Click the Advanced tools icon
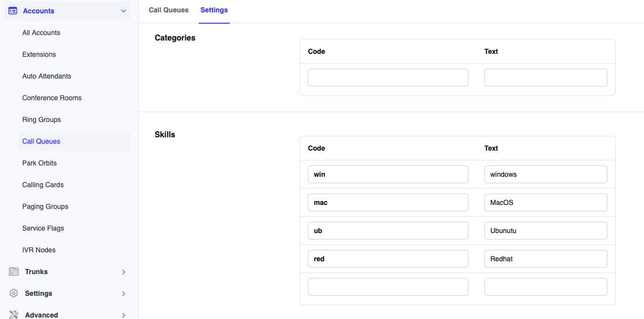This screenshot has width=644, height=319. (14, 315)
